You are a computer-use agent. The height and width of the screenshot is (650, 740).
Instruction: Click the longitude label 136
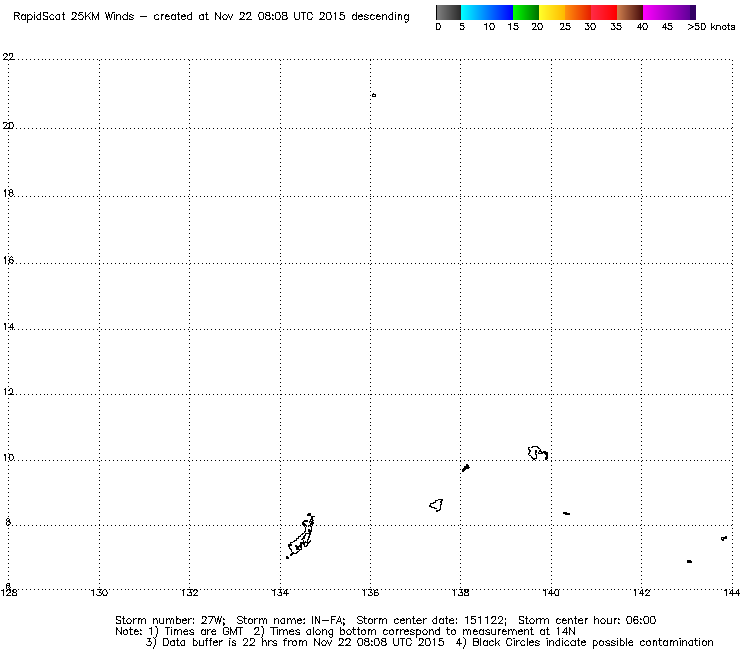[370, 592]
